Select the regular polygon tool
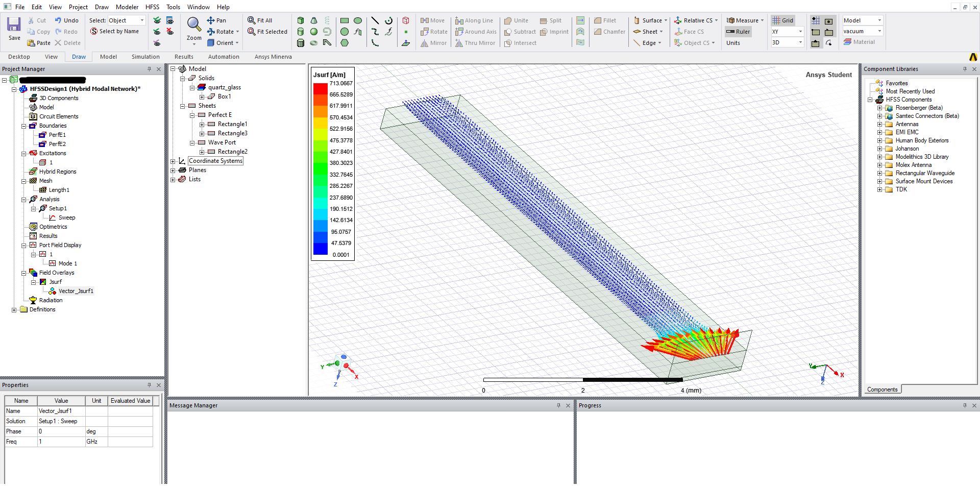This screenshot has width=980, height=486. pyautogui.click(x=345, y=43)
